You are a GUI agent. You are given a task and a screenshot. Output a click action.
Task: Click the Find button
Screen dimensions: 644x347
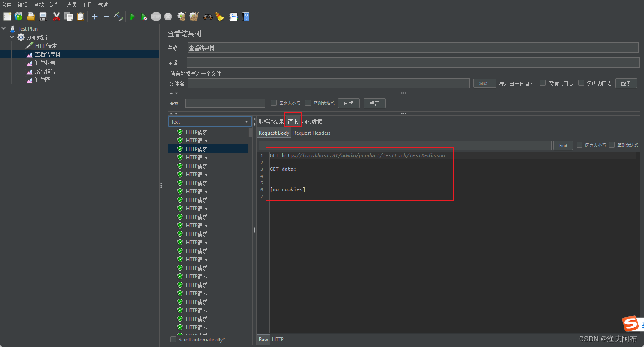563,145
